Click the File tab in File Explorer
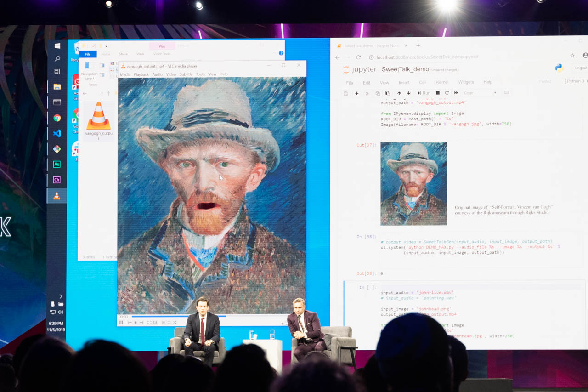This screenshot has height=392, width=588. (x=88, y=54)
